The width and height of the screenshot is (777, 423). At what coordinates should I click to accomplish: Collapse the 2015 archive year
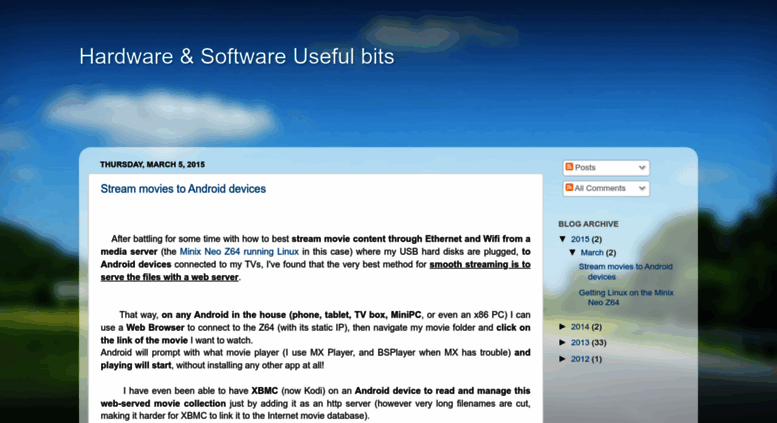[x=563, y=239]
